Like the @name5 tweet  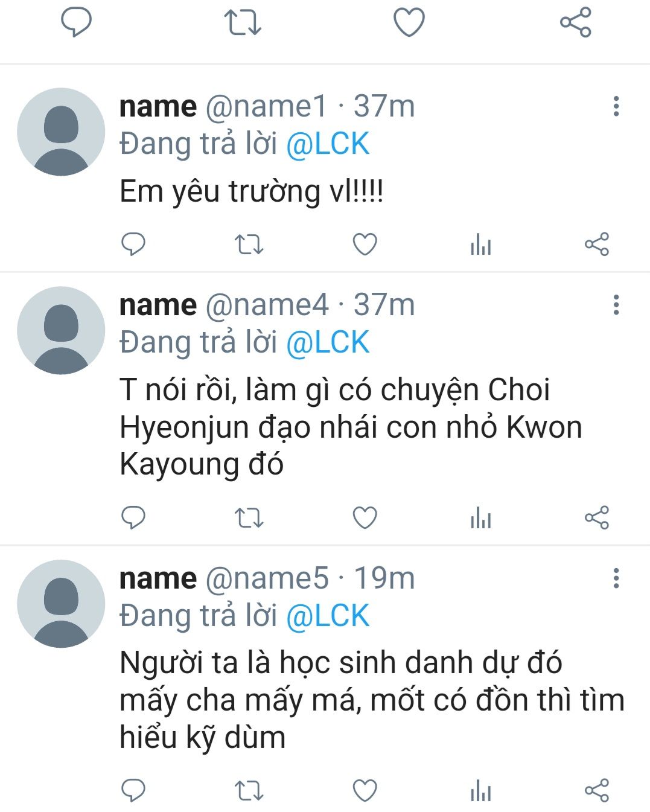pos(365,790)
